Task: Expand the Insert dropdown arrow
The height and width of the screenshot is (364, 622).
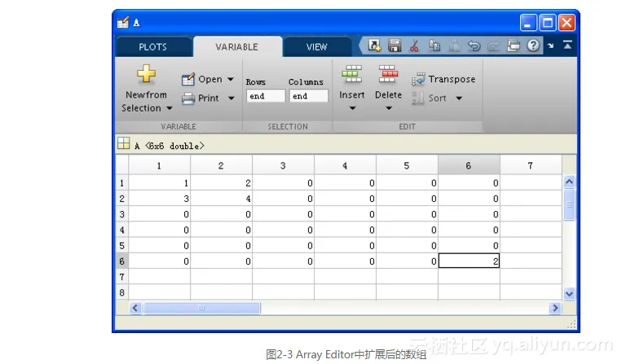Action: coord(352,108)
